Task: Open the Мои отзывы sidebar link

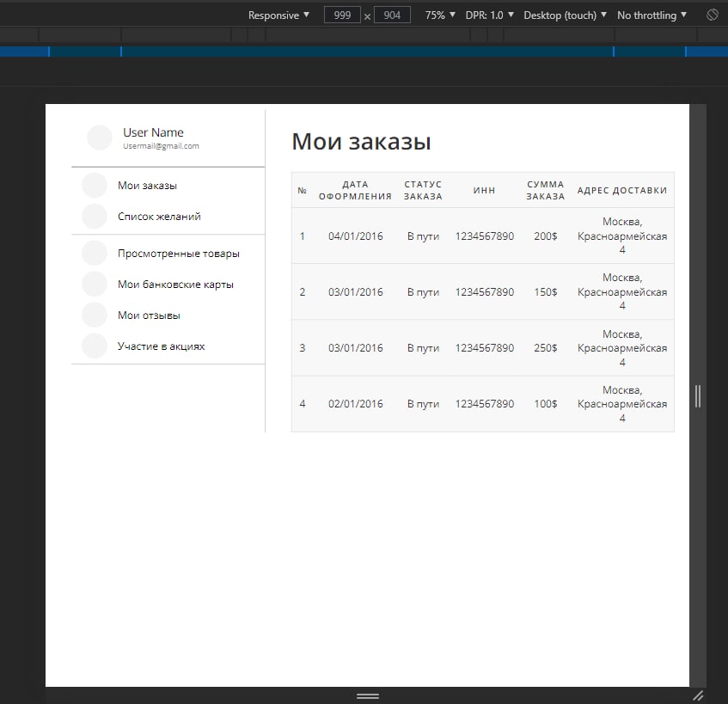Action: click(x=149, y=315)
